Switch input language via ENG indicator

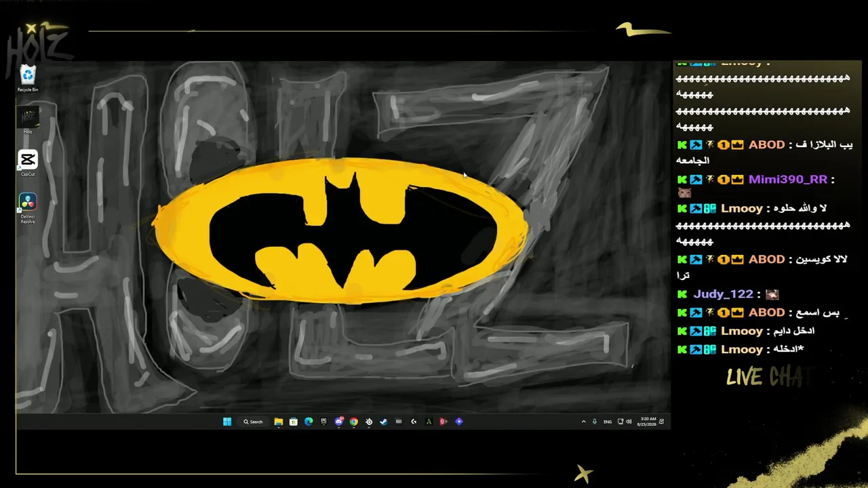click(608, 422)
